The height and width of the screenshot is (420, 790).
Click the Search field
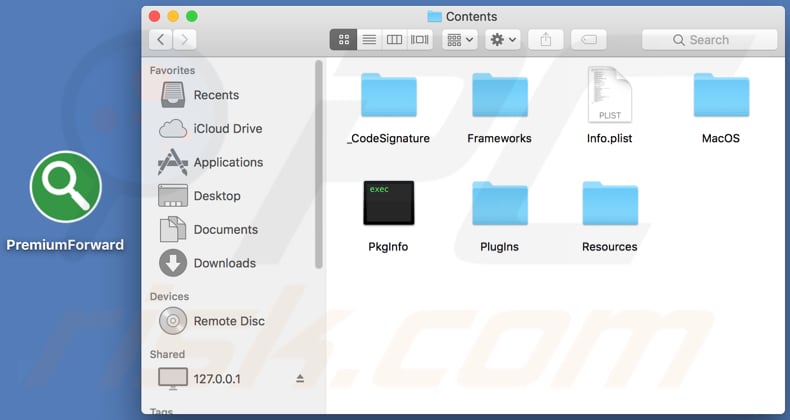[x=709, y=40]
